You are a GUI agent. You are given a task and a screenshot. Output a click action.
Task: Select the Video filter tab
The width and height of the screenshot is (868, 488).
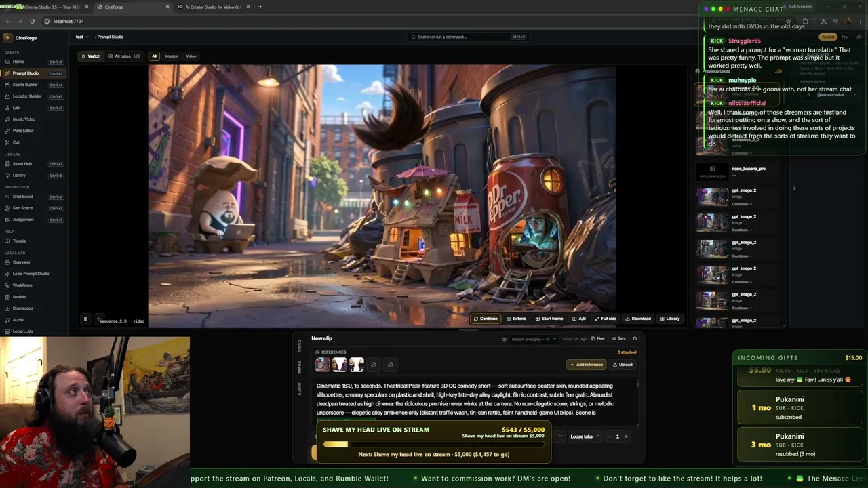[x=191, y=56]
